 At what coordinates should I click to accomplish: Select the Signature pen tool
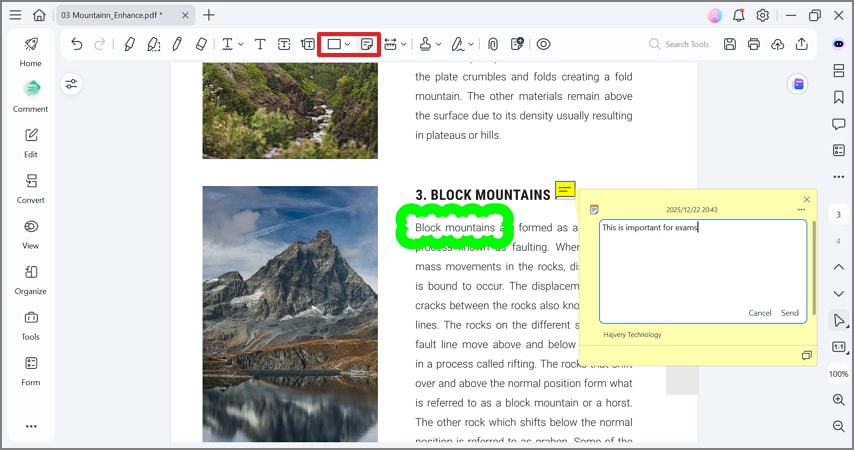(458, 44)
